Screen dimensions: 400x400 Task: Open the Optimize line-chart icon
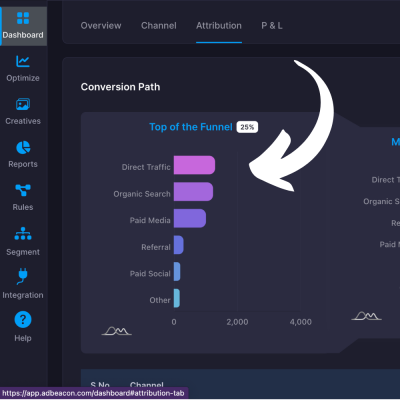[23, 61]
